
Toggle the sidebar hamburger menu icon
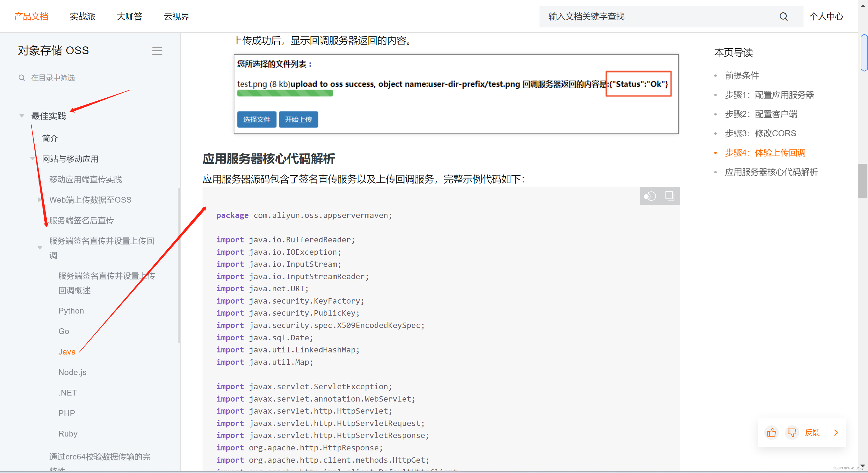tap(157, 51)
